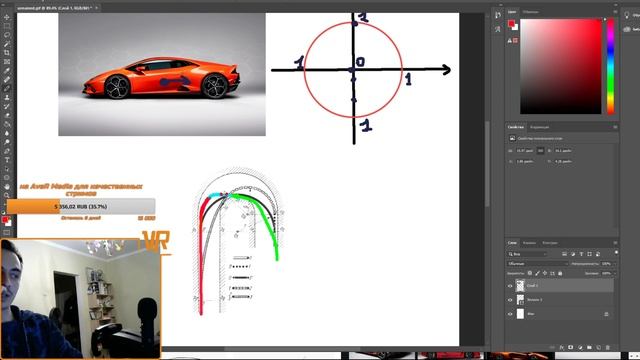This screenshot has width=640, height=360.
Task: Hide the top selected layer
Action: (x=510, y=286)
